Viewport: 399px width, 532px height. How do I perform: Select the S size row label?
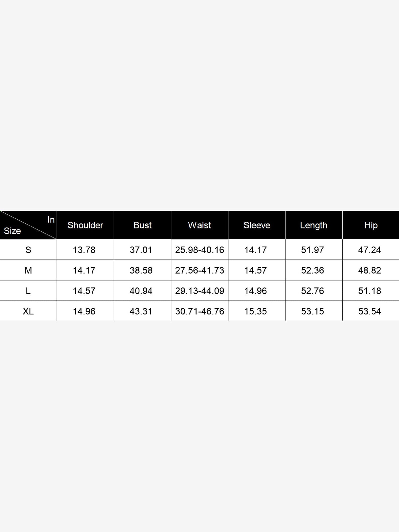(28, 250)
